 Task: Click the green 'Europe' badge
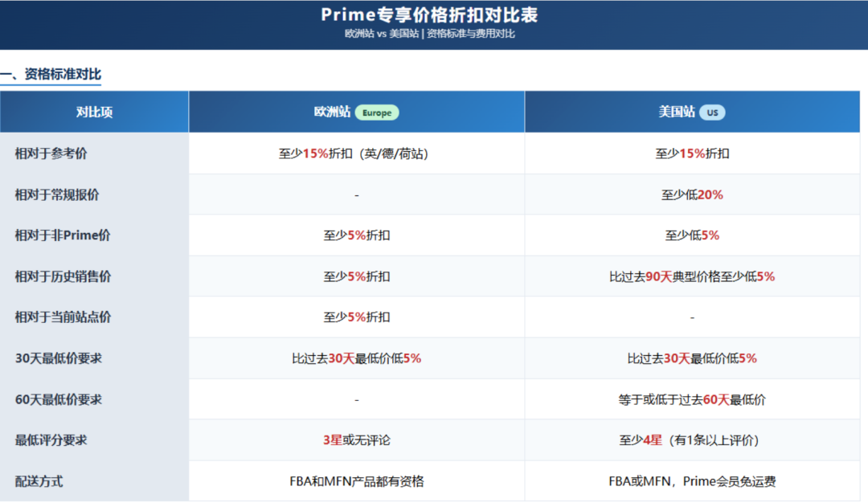[377, 112]
